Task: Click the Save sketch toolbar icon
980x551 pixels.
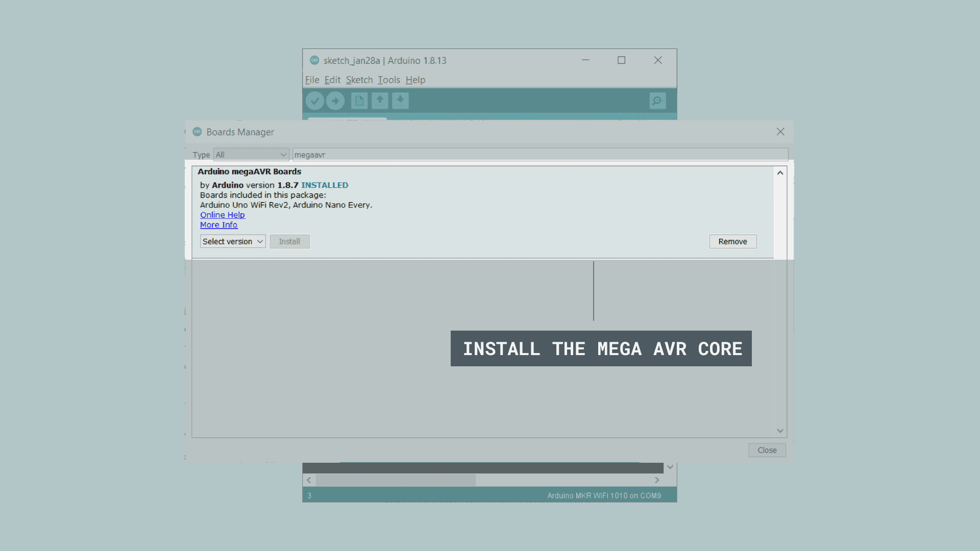Action: click(400, 101)
